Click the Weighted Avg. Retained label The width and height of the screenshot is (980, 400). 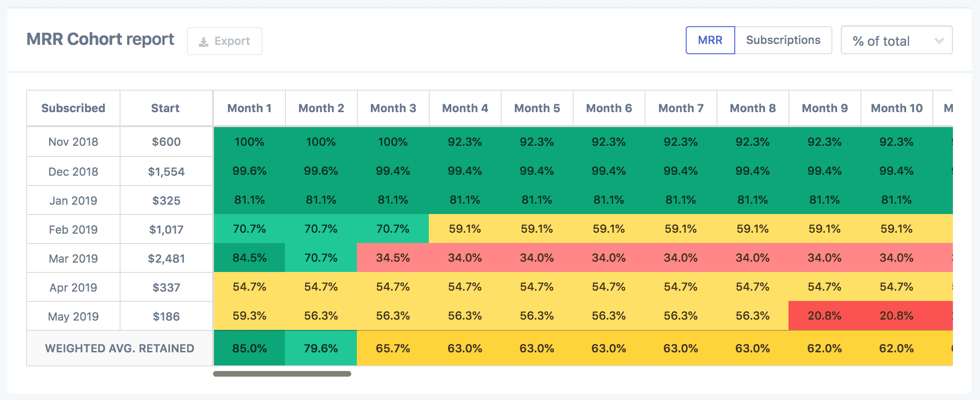point(120,349)
